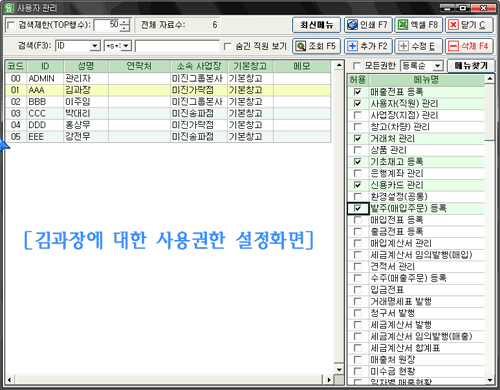This screenshot has width=500, height=390.
Task: Sort by the ID column header
Action: (x=45, y=66)
